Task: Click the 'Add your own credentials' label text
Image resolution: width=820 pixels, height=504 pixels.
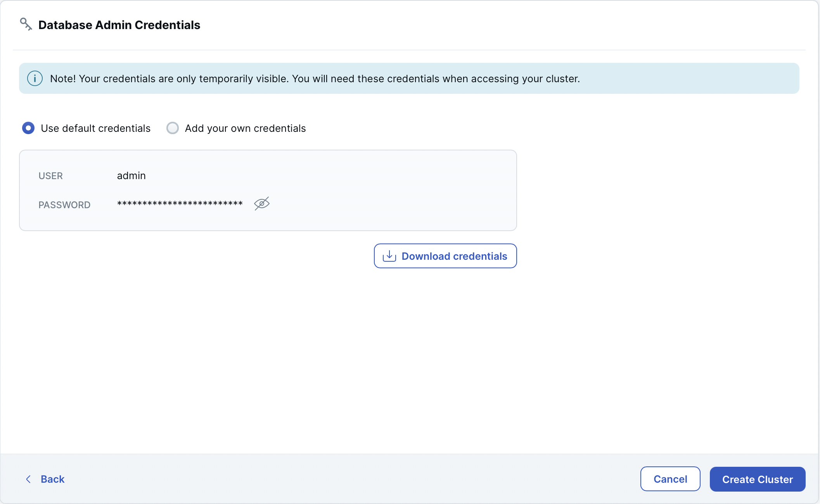Action: point(245,128)
